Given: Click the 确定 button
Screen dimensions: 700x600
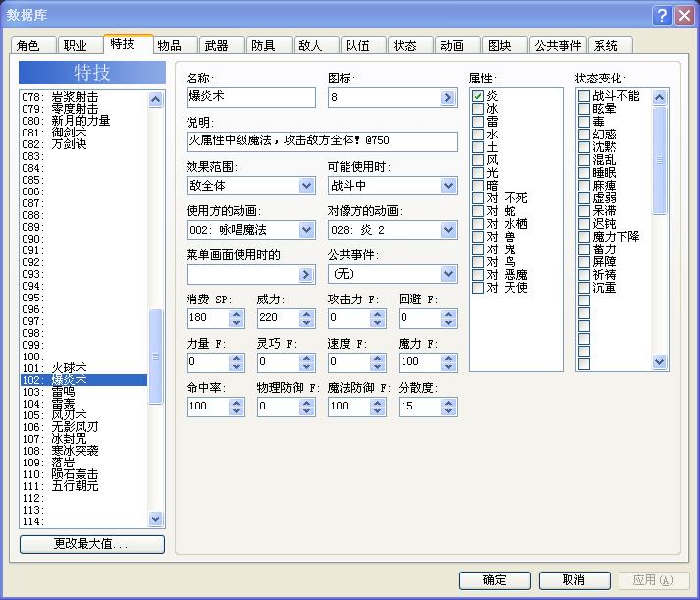Looking at the screenshot, I should pos(495,580).
